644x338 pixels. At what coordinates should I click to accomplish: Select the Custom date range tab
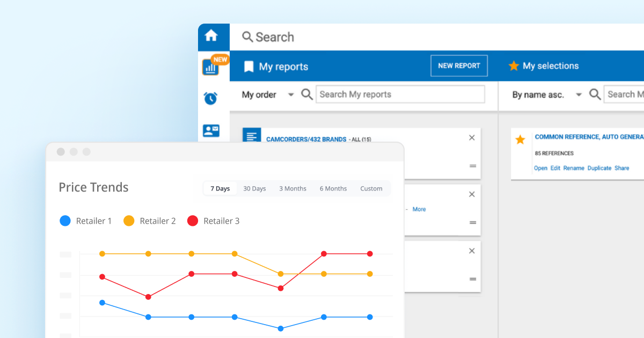[x=371, y=188]
